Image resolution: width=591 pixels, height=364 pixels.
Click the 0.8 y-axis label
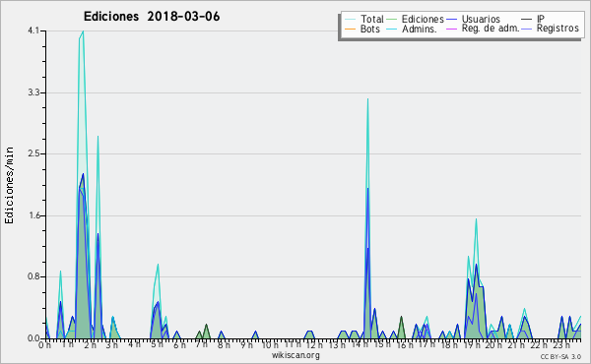pos(33,277)
